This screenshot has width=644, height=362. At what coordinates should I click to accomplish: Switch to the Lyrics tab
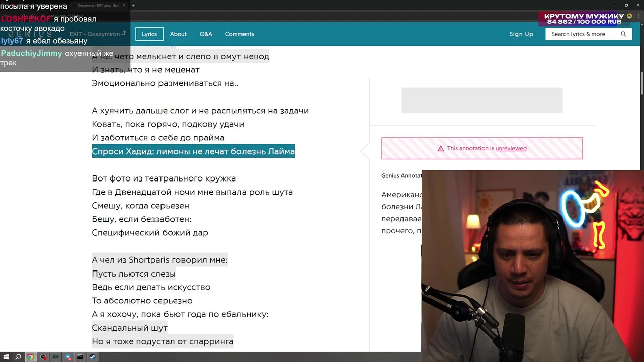tap(149, 34)
